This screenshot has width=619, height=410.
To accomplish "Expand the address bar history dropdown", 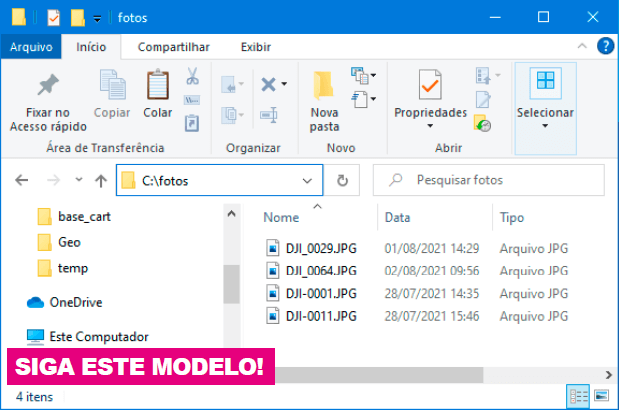I will click(x=307, y=181).
